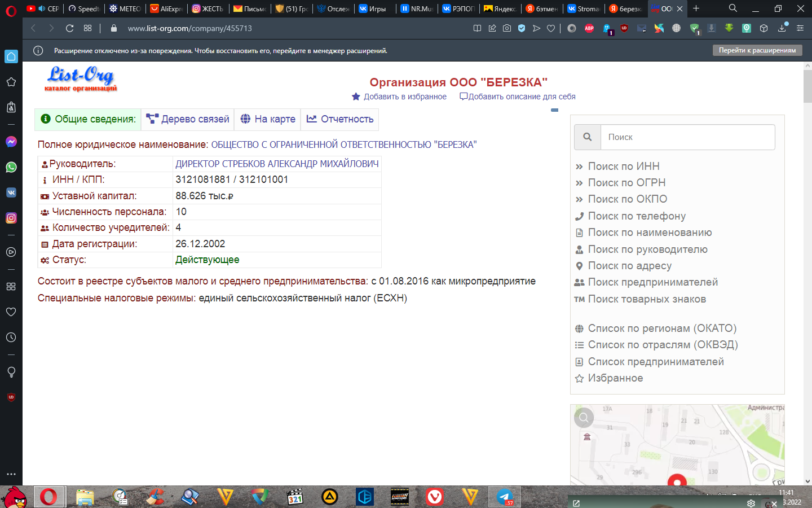
Task: Open Instagram sidebar panel
Action: pyautogui.click(x=11, y=218)
